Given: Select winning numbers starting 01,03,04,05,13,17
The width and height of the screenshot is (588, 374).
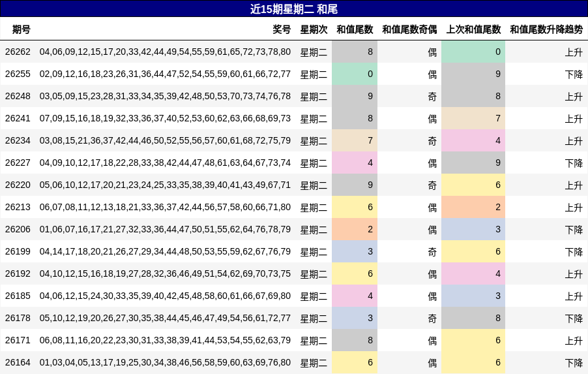Looking at the screenshot, I should pyautogui.click(x=165, y=362).
